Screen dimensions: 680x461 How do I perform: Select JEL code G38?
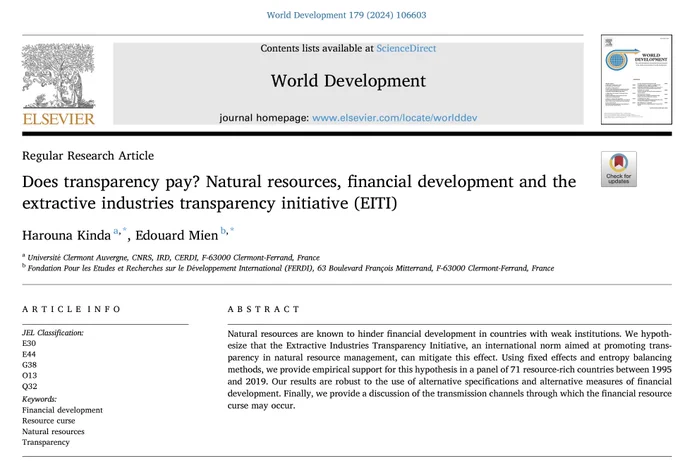click(29, 365)
